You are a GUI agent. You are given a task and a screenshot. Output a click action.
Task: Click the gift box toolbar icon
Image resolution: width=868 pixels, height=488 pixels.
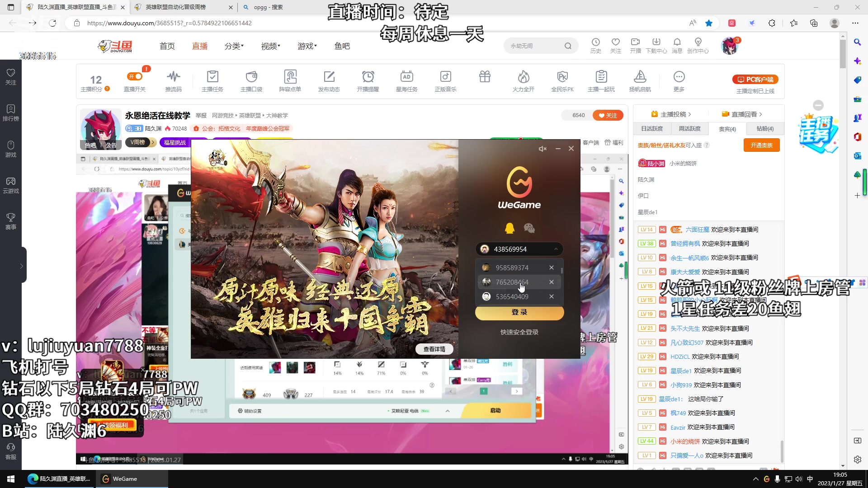click(485, 77)
